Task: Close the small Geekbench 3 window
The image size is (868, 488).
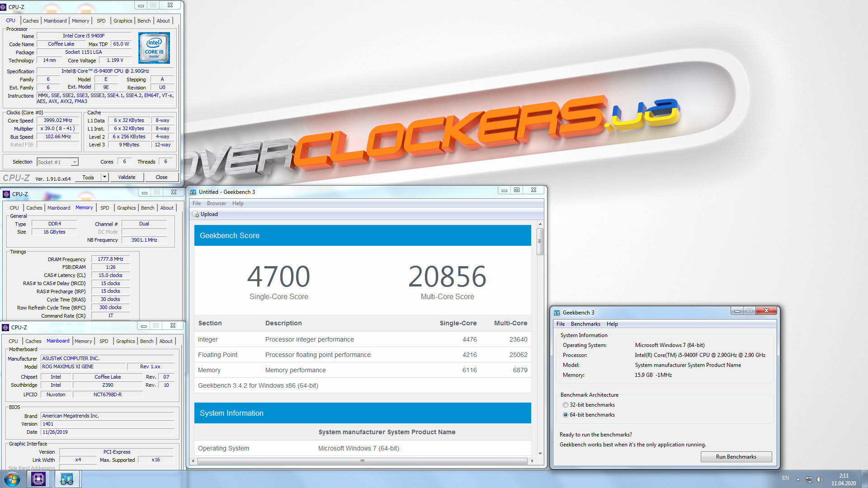Action: [766, 311]
